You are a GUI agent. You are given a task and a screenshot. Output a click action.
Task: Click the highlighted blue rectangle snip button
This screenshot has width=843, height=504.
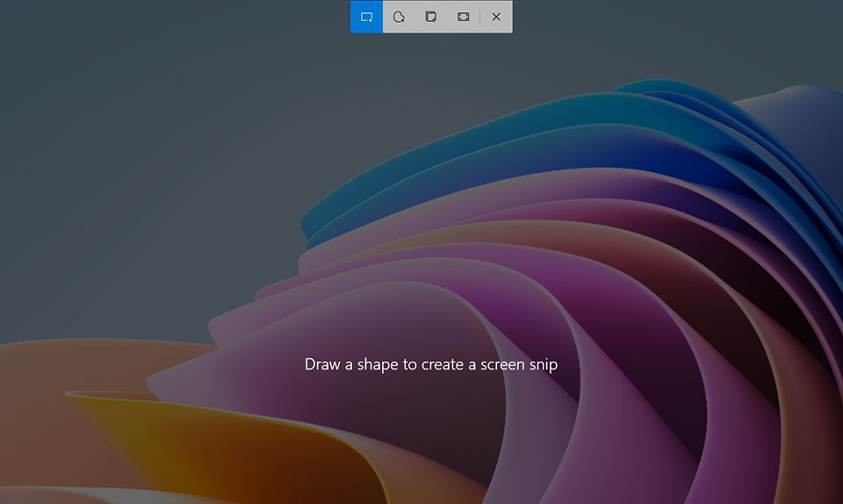[x=367, y=17]
